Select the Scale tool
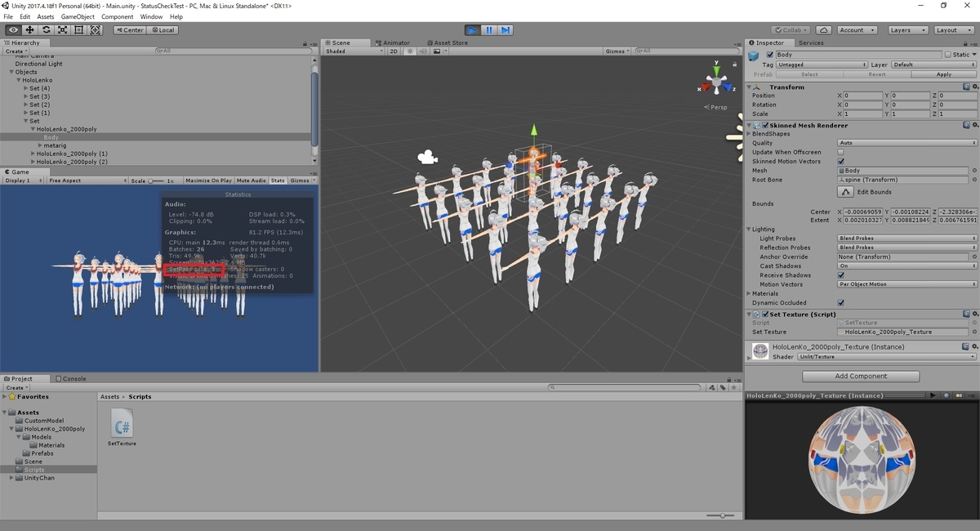The image size is (980, 531). point(62,30)
